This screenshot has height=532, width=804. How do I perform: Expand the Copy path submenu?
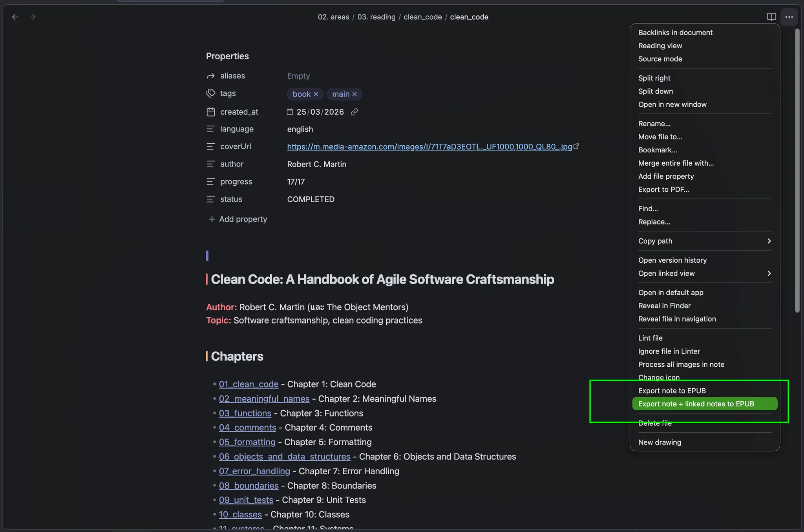(x=705, y=241)
